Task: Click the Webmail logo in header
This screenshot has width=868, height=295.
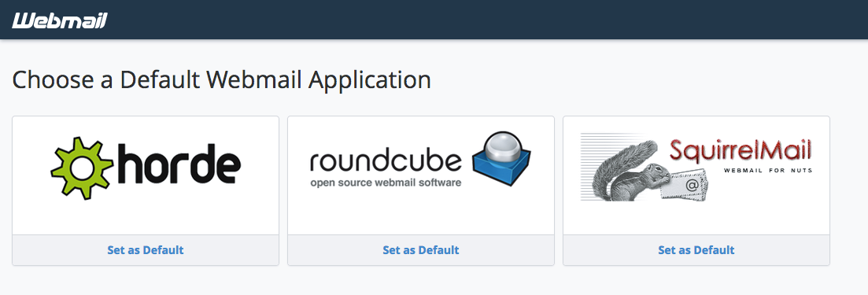Action: (59, 21)
